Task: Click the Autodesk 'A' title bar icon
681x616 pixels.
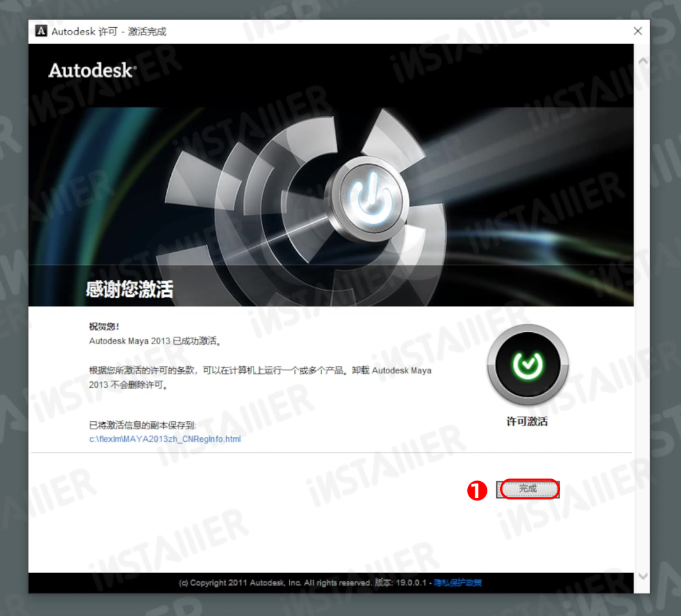Action: [x=41, y=32]
